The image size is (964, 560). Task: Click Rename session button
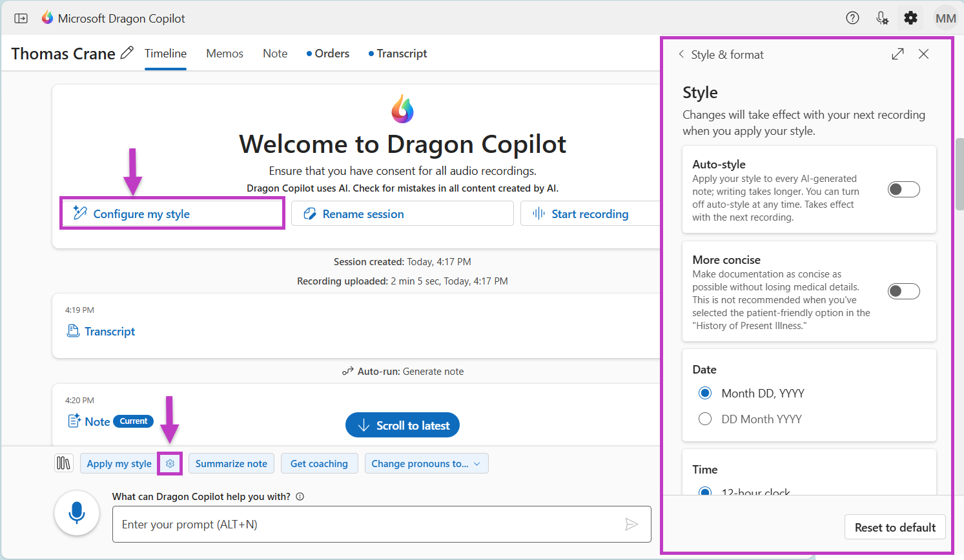click(402, 214)
